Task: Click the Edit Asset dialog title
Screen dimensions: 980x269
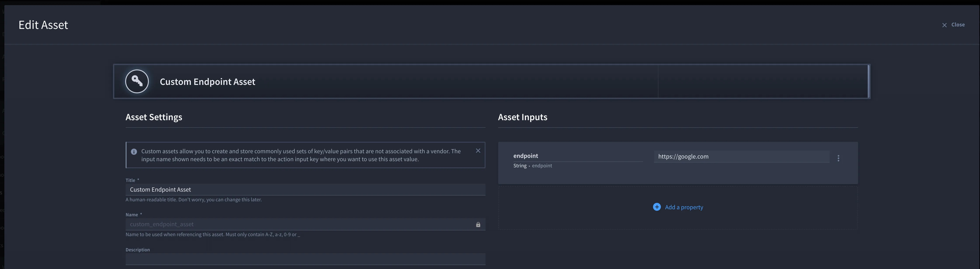Action: [43, 25]
